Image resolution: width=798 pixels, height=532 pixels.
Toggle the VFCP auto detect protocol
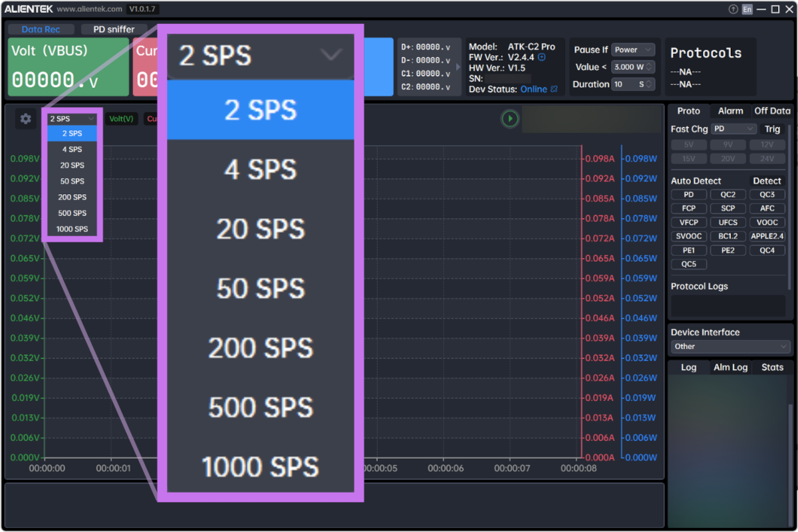[688, 223]
